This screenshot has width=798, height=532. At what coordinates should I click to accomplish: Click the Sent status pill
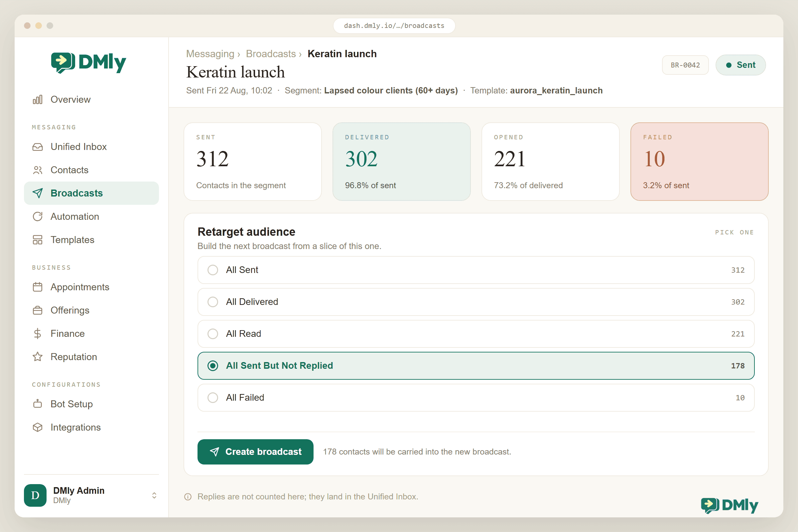(x=741, y=65)
